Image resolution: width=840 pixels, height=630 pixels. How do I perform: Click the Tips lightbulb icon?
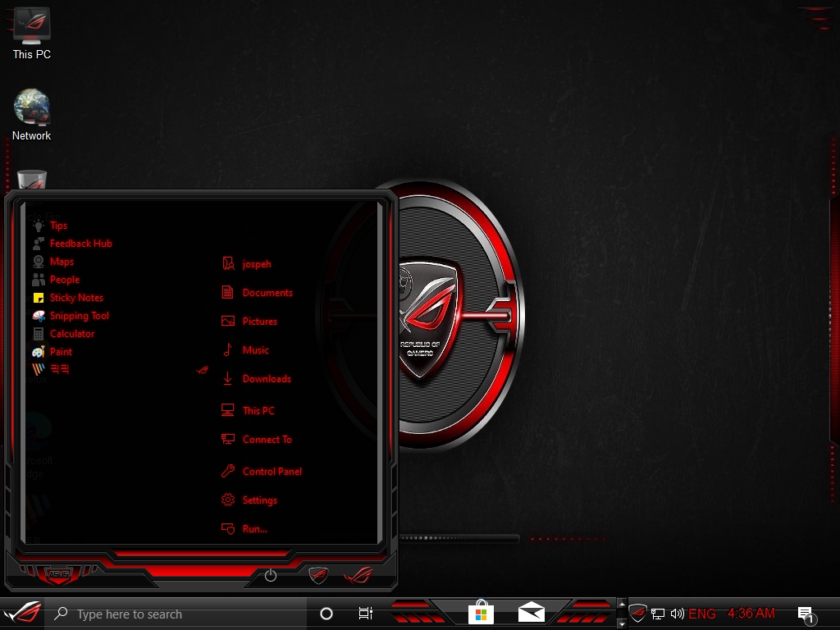tap(38, 226)
